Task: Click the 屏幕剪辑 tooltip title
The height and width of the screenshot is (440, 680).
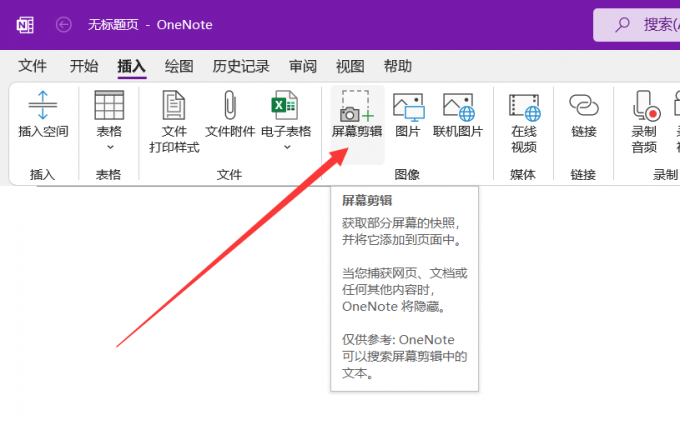Action: click(x=367, y=201)
